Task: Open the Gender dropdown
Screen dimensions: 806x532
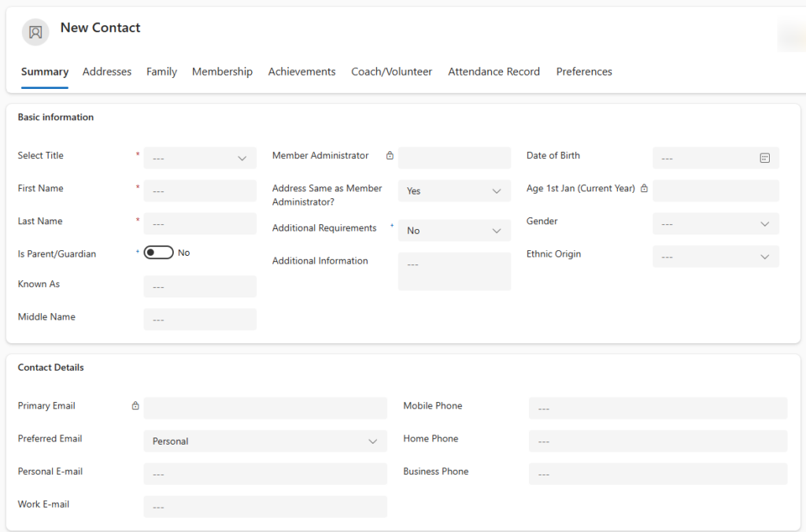Action: point(715,224)
